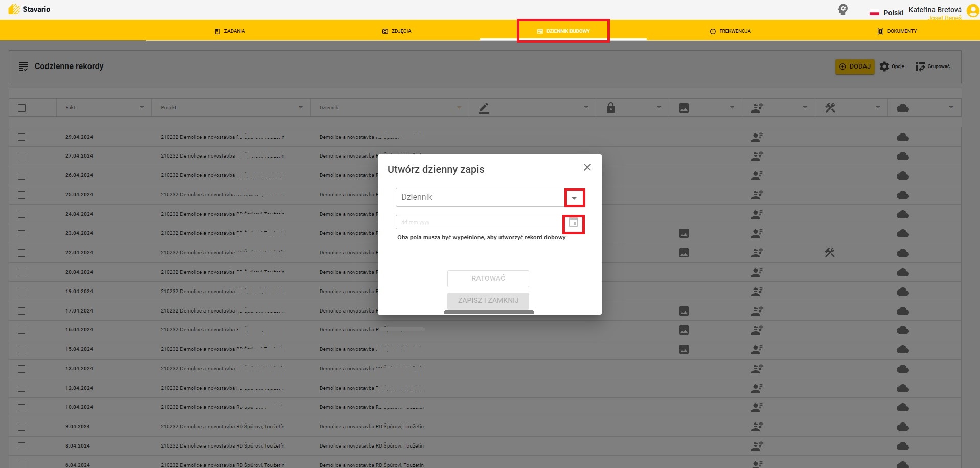Open the image column filter

tap(732, 108)
